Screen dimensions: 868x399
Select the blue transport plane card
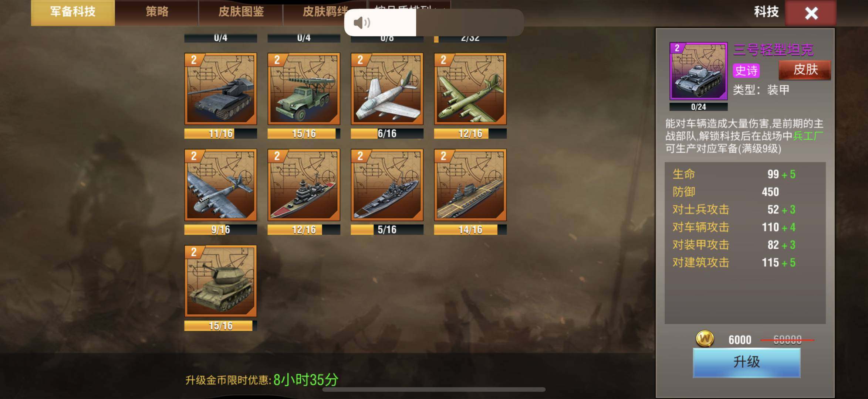[x=220, y=185]
